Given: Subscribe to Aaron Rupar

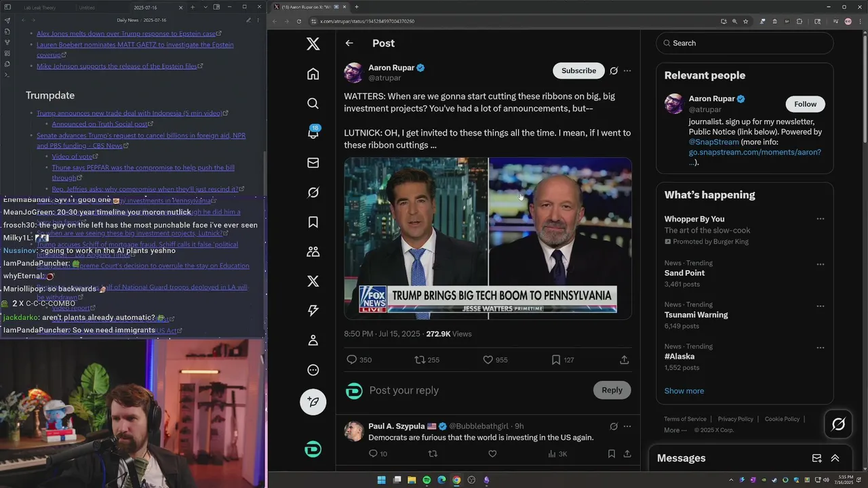Looking at the screenshot, I should [x=578, y=70].
